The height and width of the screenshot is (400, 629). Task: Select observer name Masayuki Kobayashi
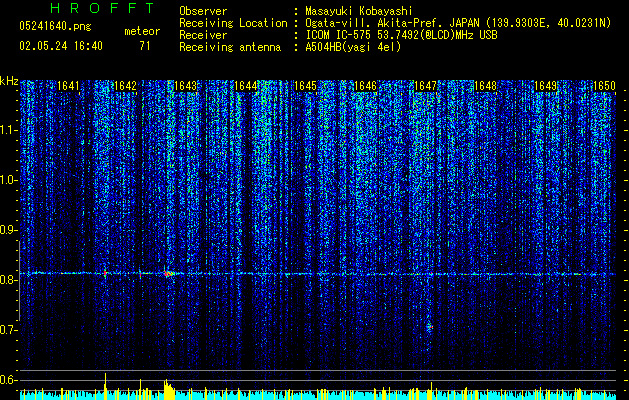(359, 11)
